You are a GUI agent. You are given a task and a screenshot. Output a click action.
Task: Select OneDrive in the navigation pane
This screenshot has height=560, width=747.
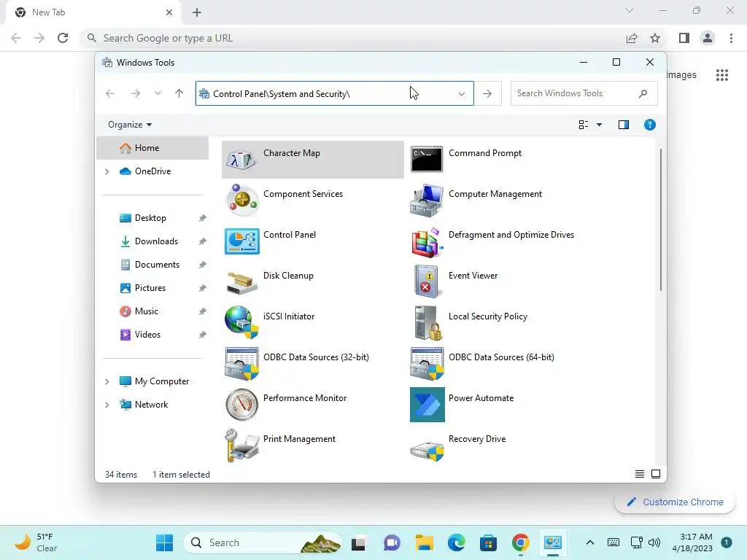[152, 171]
